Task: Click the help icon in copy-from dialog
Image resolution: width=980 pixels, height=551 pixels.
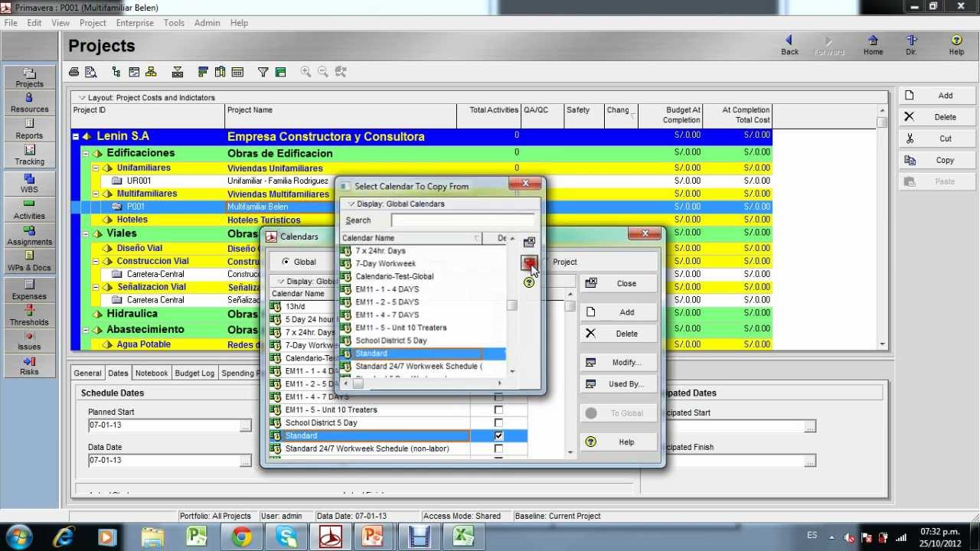Action: (x=528, y=283)
